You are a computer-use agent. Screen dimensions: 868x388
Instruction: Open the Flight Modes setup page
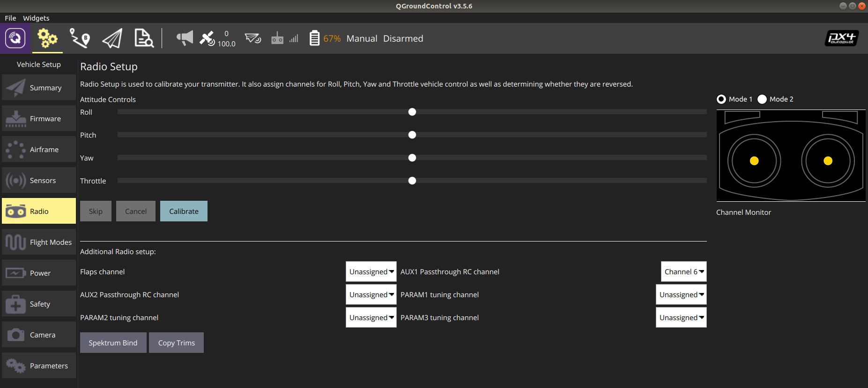click(x=39, y=242)
